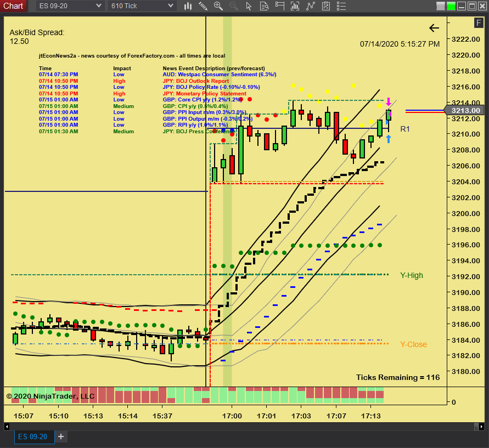This screenshot has height=448, width=489.
Task: Select the drawing tools pencil icon
Action: point(203,6)
